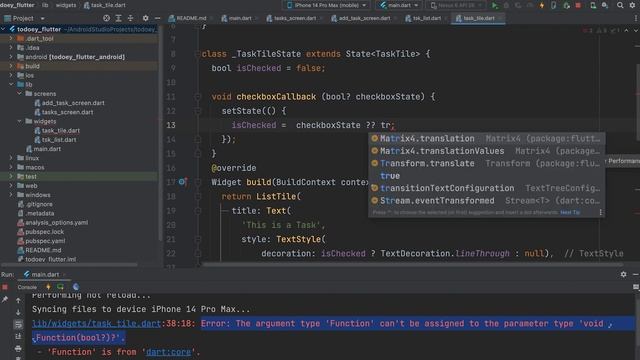640x360 pixels.
Task: Collapse the screens folder
Action: [19, 93]
